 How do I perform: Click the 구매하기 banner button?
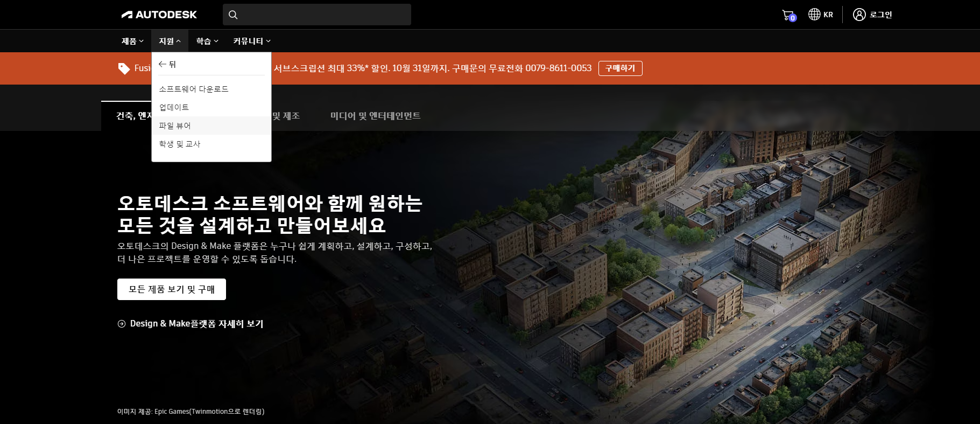coord(620,68)
